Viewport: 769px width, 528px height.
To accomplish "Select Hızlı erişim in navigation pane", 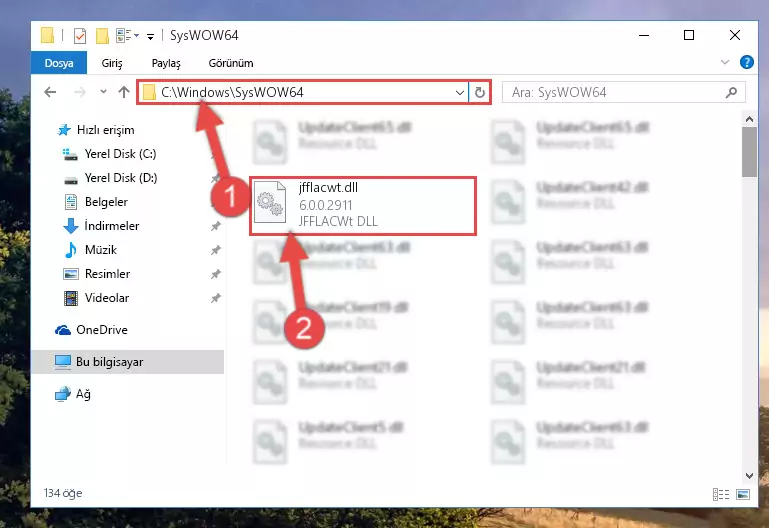I will click(105, 130).
